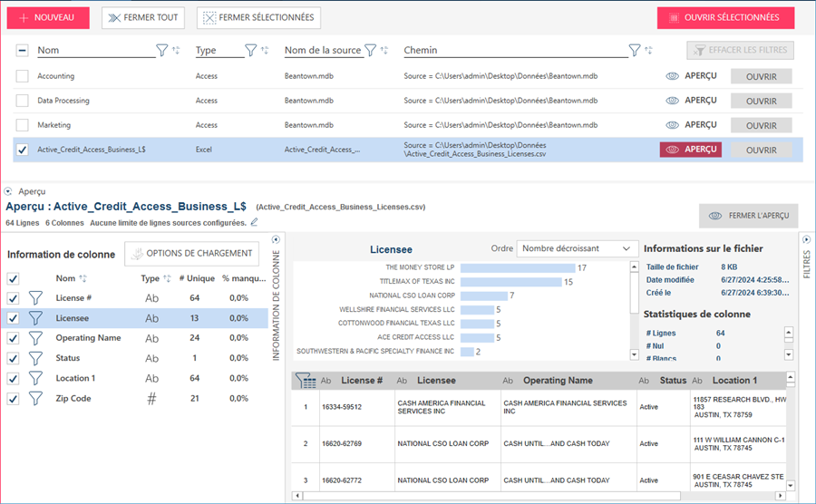Click OUVRIR SÉLECTIONNÉES button
The image size is (816, 504).
(x=725, y=17)
